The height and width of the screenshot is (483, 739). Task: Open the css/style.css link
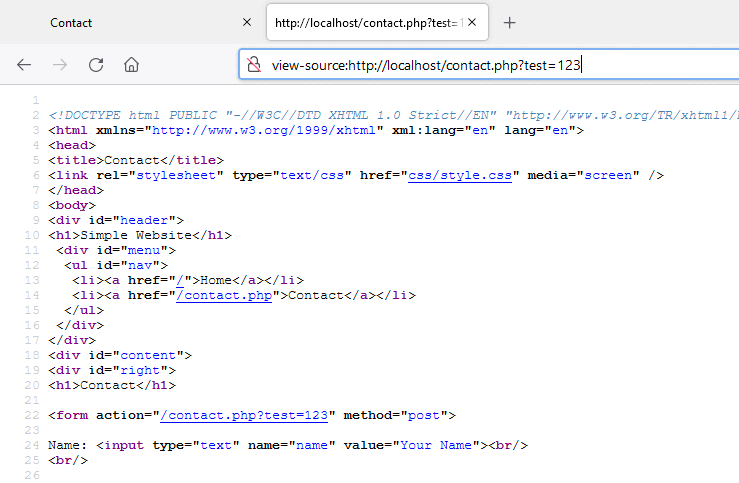point(460,175)
